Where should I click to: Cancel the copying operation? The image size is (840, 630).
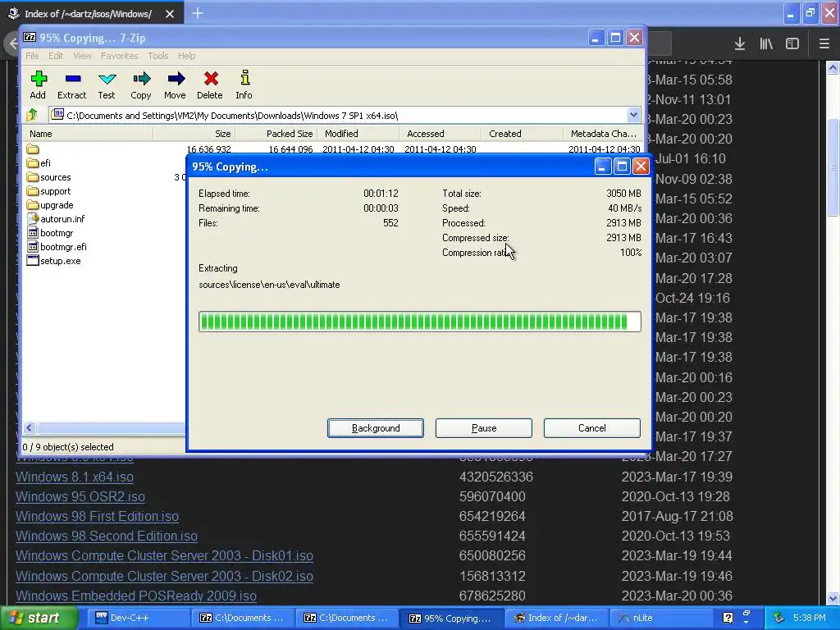click(x=592, y=428)
